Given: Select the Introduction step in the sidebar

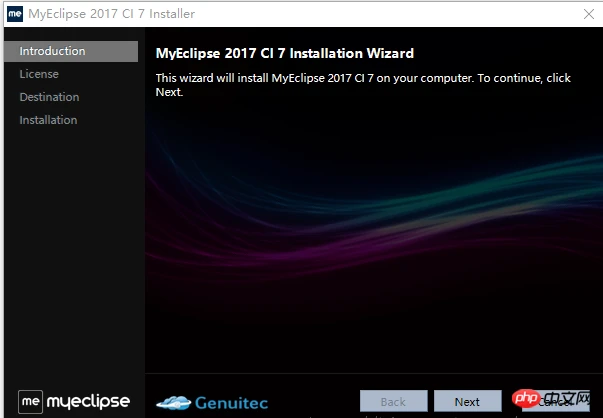Looking at the screenshot, I should tap(71, 51).
